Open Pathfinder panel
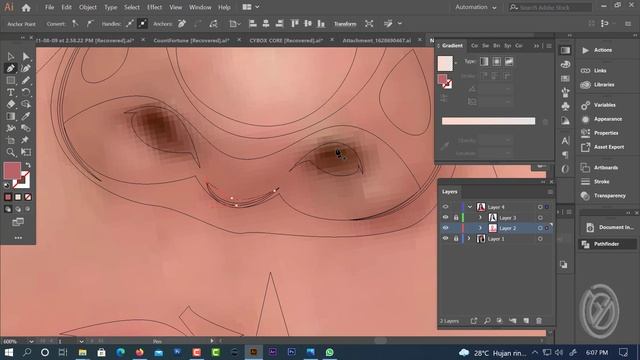 (x=607, y=244)
